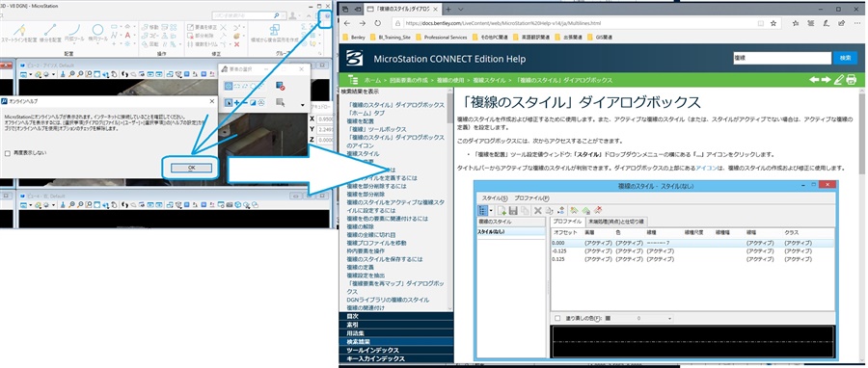868x368 pixels.
Task: Click the print icon in help page header
Action: (851, 80)
